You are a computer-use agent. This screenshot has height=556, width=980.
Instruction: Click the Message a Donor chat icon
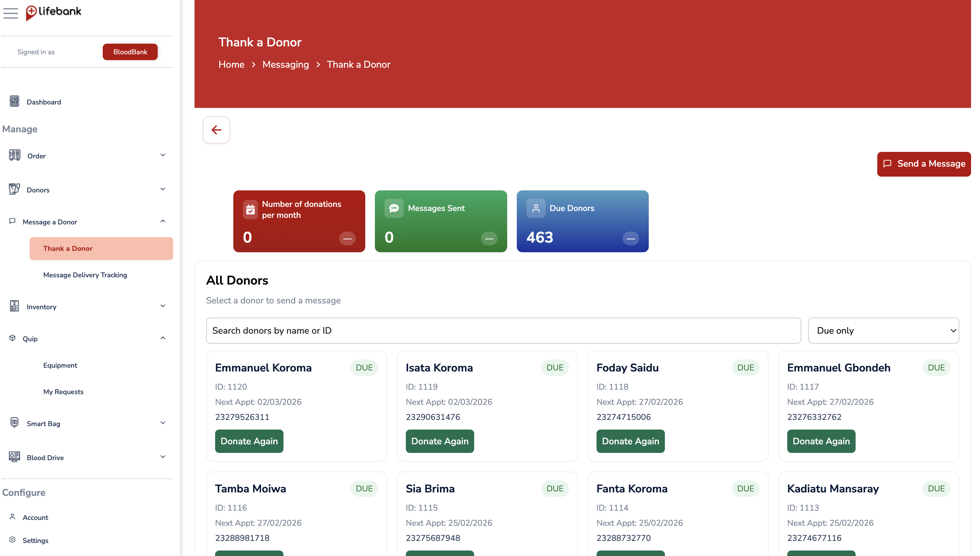click(x=12, y=221)
